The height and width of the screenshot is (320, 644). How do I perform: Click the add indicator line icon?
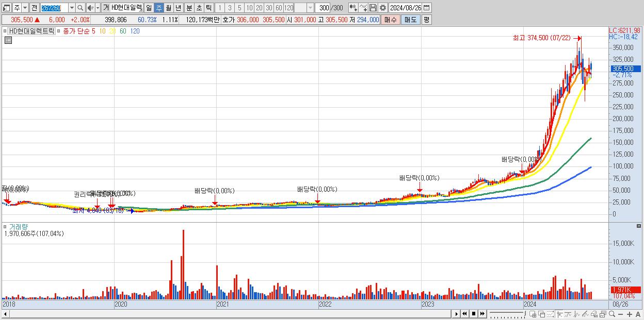(363, 8)
